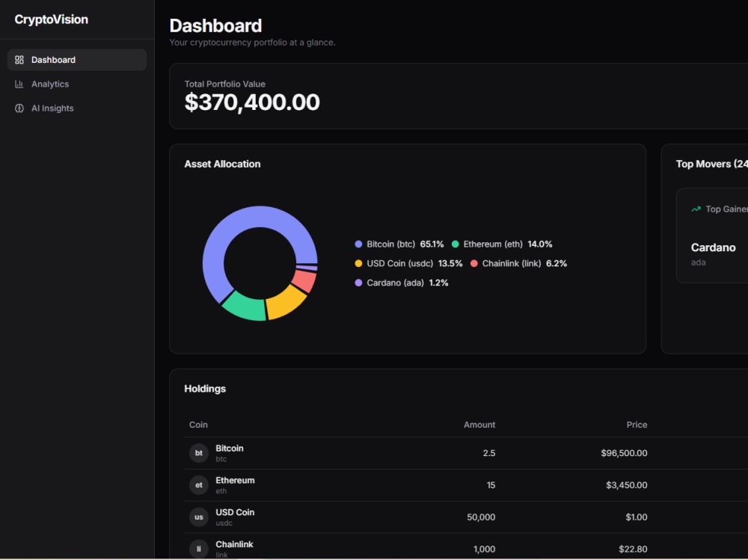Select the Ethereum name in Holdings

pyautogui.click(x=235, y=480)
